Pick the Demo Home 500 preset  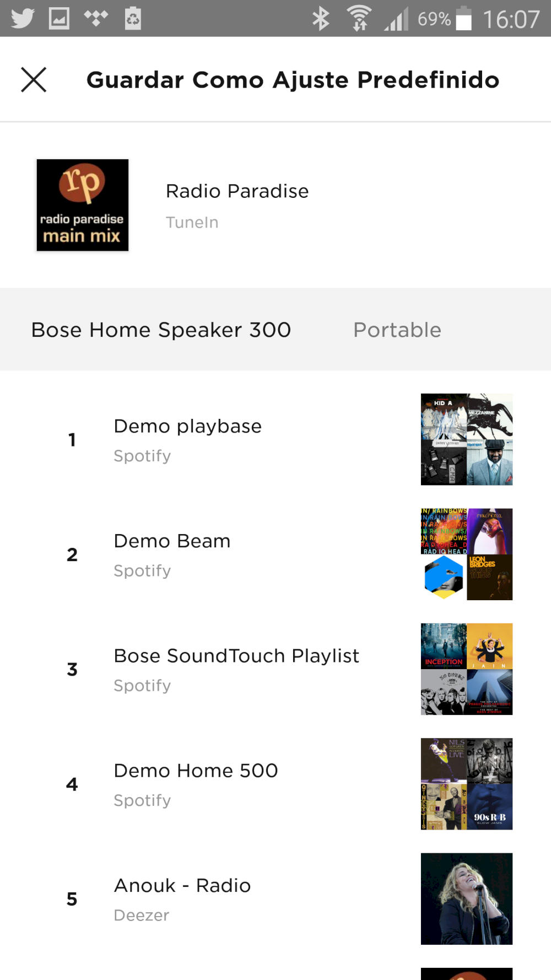coord(196,783)
